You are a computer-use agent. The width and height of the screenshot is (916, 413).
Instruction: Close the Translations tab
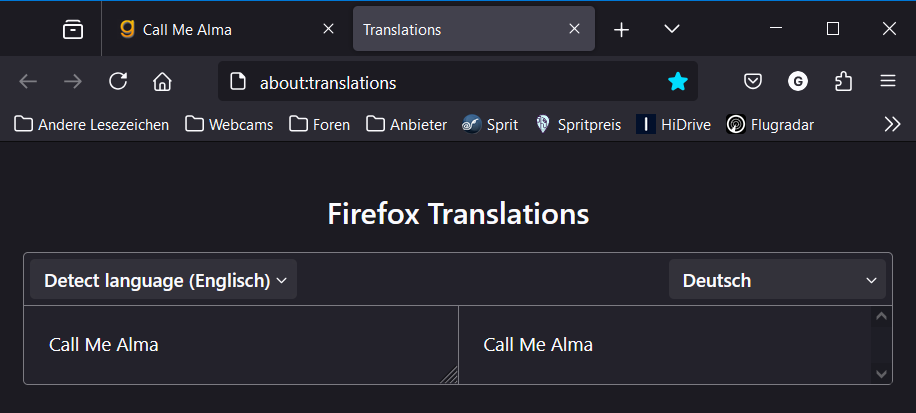[x=574, y=29]
